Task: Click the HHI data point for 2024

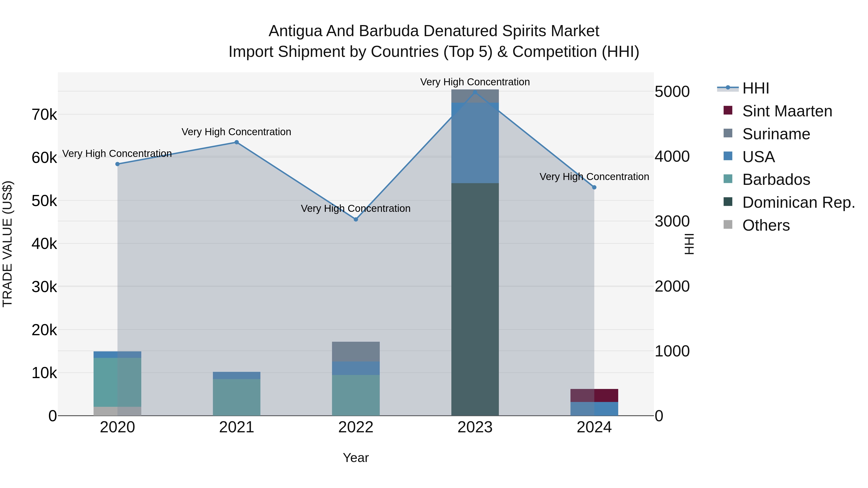Action: pos(594,187)
